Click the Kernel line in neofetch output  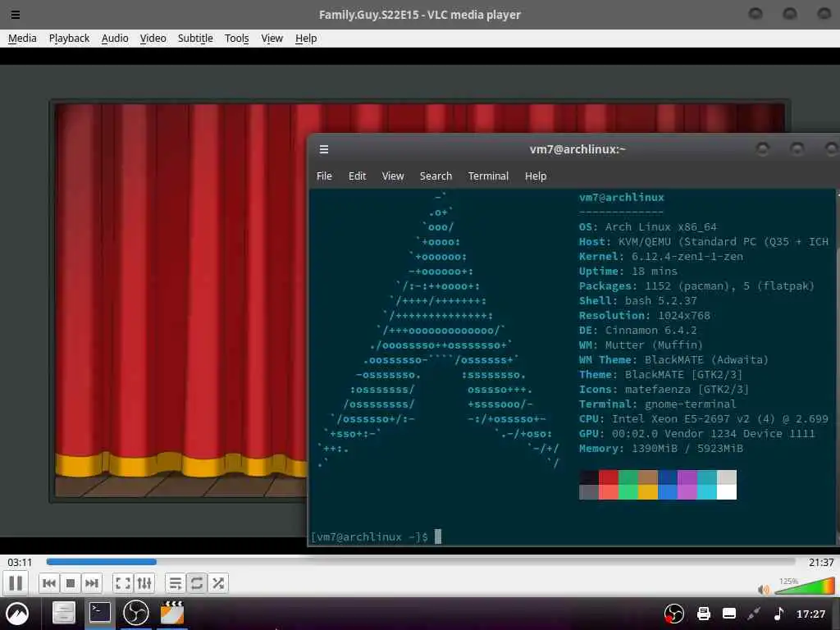click(x=661, y=256)
